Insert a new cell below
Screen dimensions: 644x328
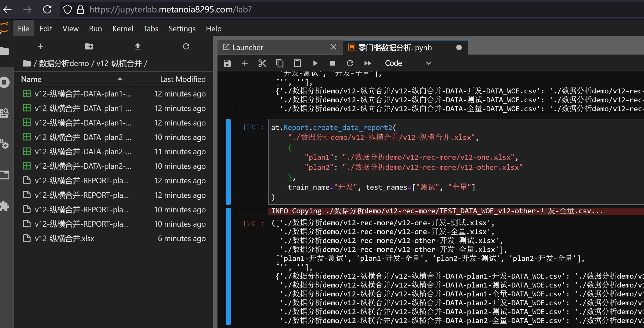[245, 63]
